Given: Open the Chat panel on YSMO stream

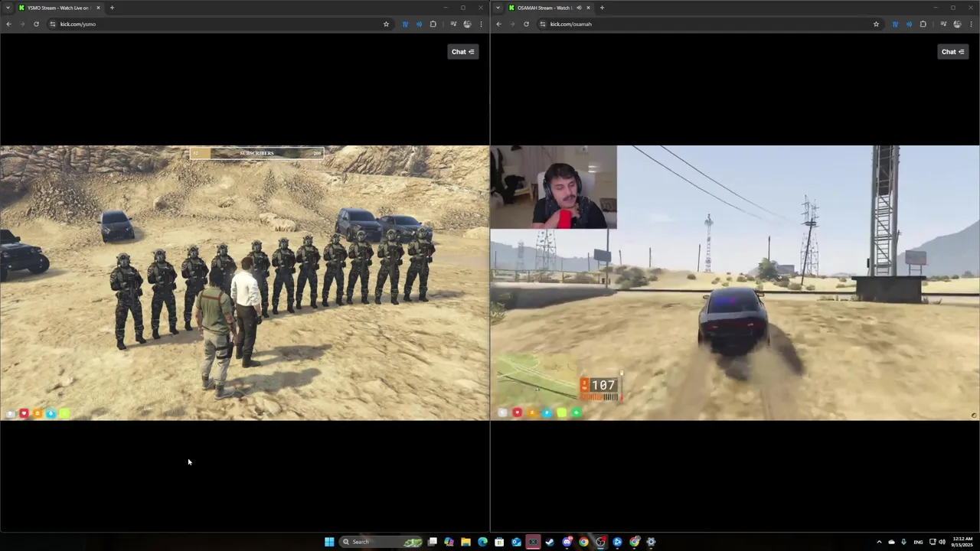Looking at the screenshot, I should point(462,51).
